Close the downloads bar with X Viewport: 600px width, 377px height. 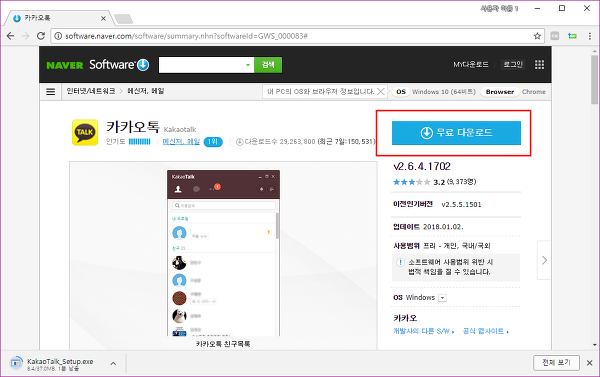[590, 363]
